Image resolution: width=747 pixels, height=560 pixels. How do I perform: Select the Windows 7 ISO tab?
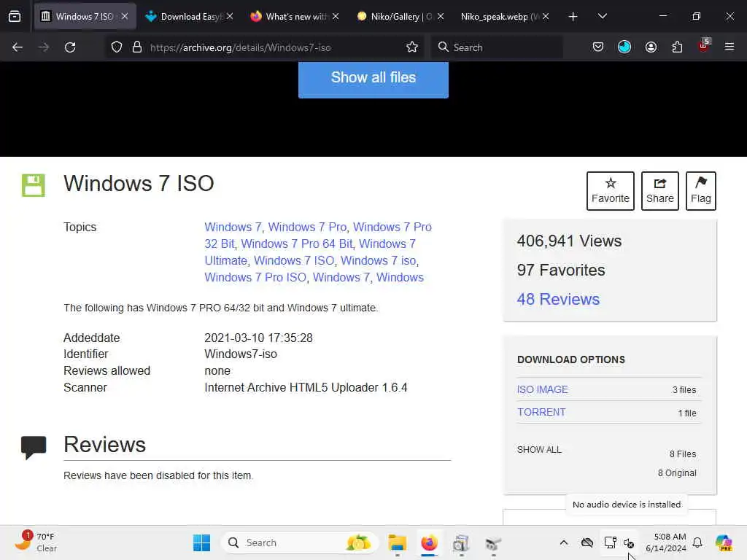pyautogui.click(x=85, y=17)
